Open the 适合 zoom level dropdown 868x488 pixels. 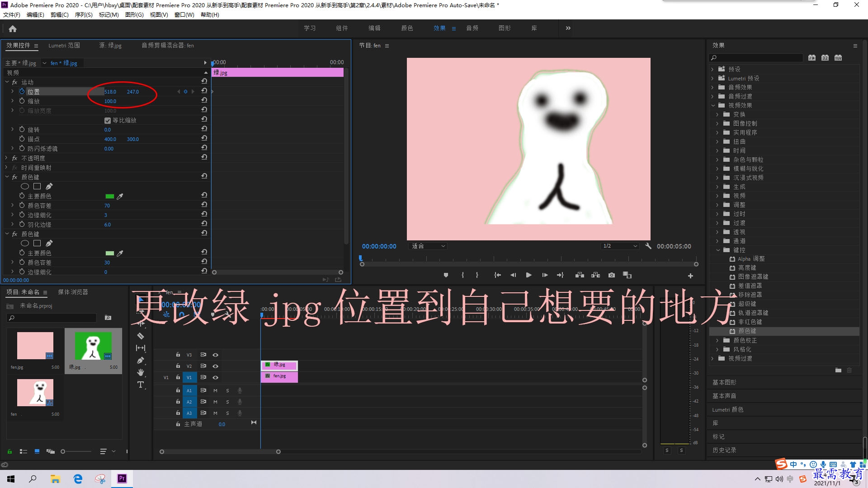coord(428,246)
